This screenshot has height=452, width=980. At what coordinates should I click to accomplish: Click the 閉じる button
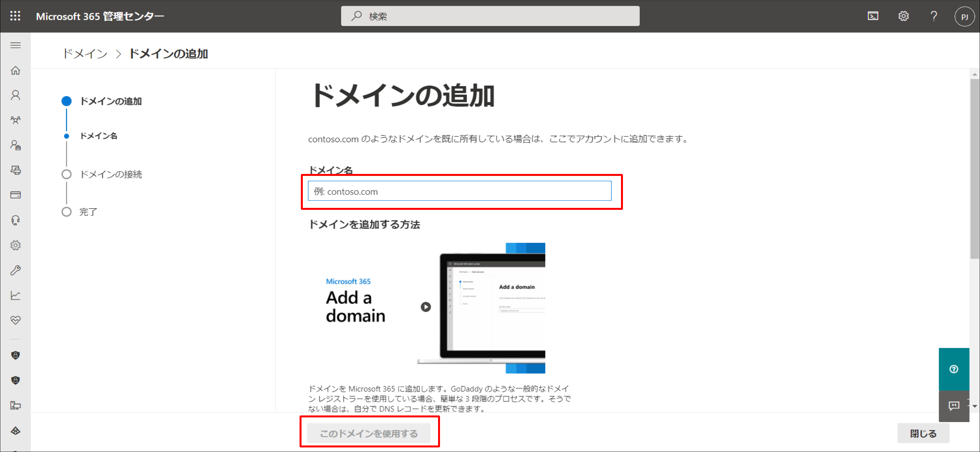(x=923, y=433)
